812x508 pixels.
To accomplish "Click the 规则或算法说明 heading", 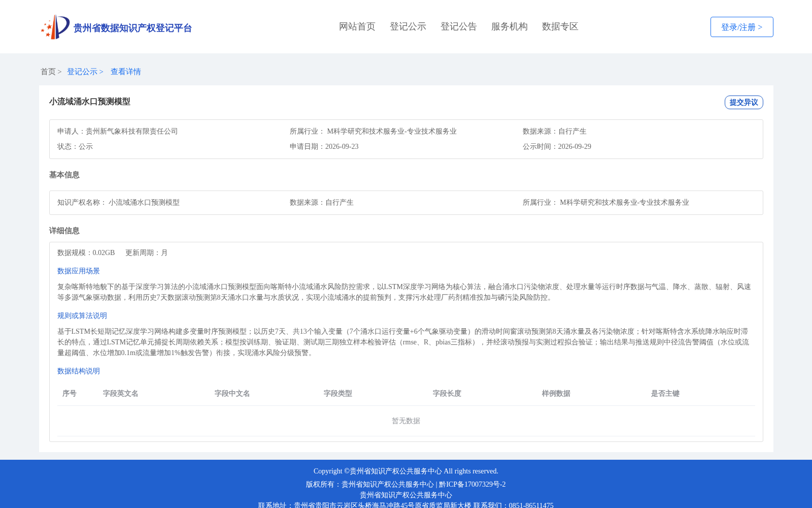I will 82,315.
